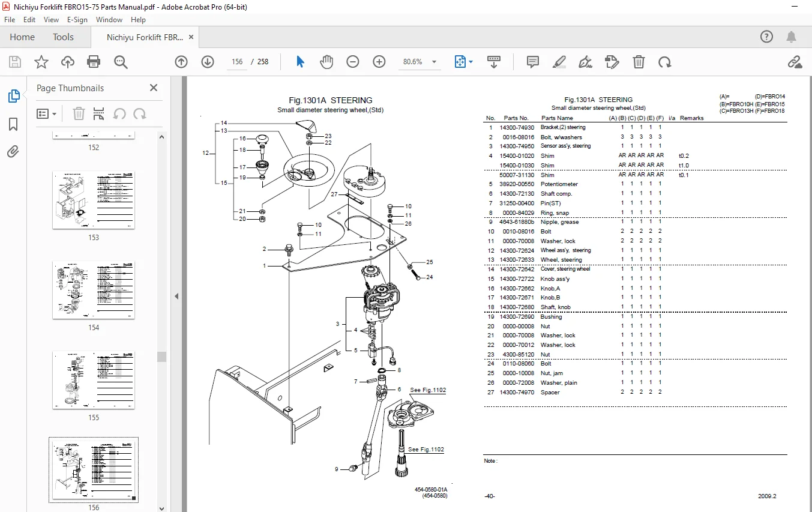Click the thumbnails scrollbar thumb

pyautogui.click(x=161, y=357)
